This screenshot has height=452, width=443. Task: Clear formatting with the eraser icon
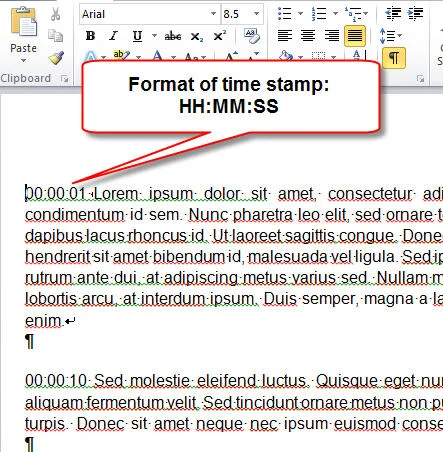click(x=251, y=36)
